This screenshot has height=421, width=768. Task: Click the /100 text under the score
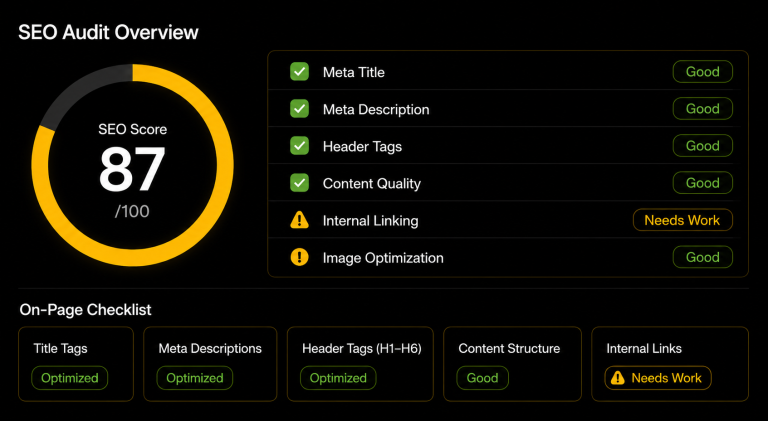coord(132,211)
